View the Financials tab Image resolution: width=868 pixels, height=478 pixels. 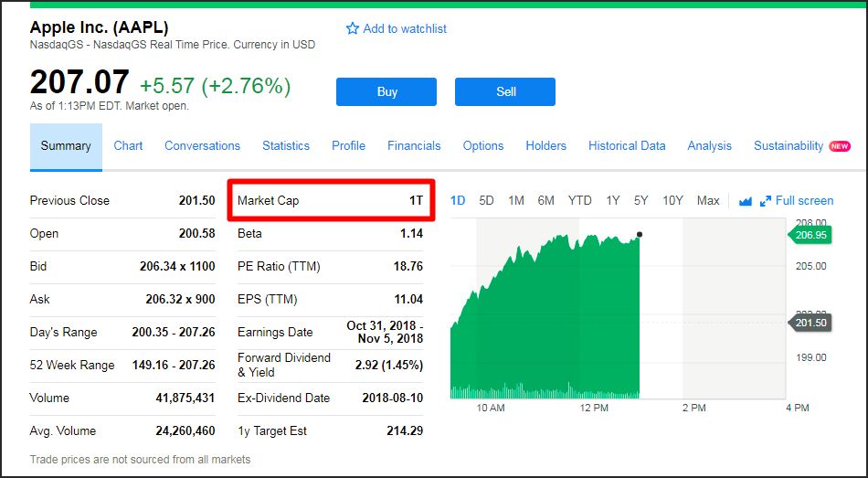[414, 145]
